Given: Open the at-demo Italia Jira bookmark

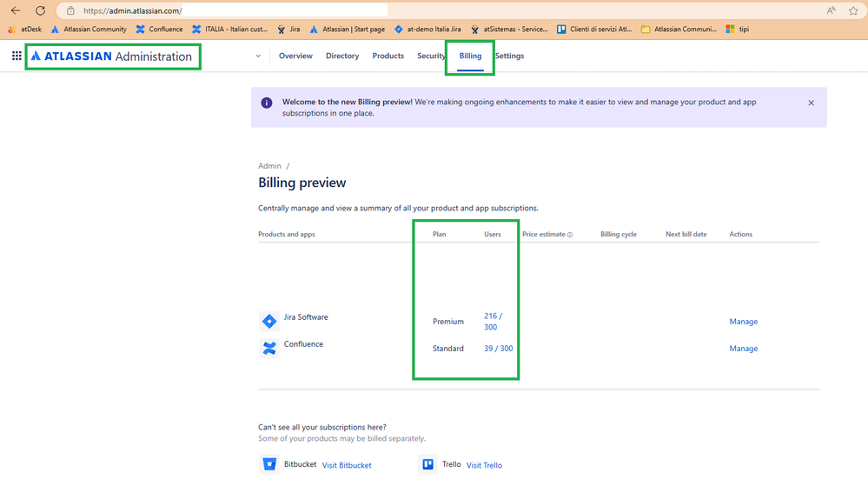Looking at the screenshot, I should (427, 29).
